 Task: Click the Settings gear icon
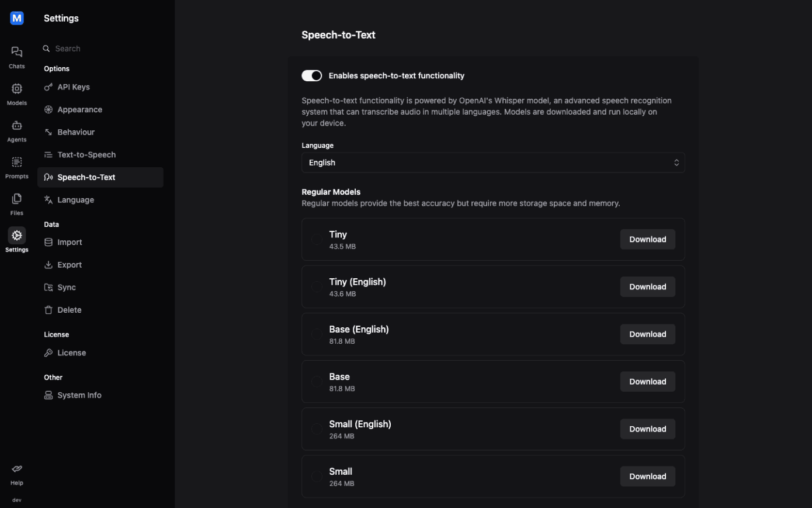click(x=17, y=236)
